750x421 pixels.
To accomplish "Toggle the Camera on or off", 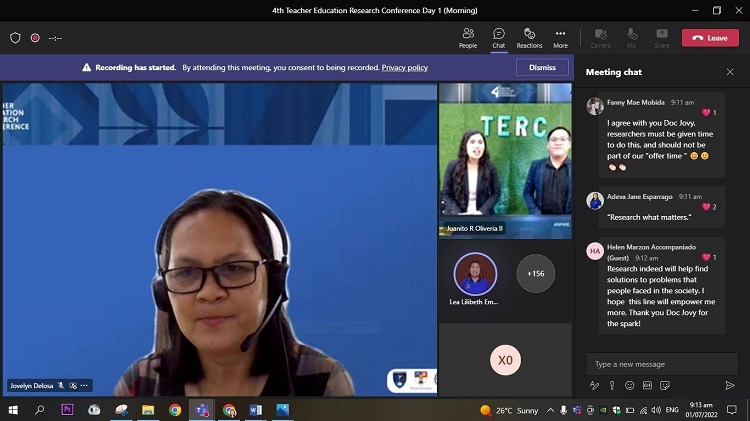I will (600, 38).
